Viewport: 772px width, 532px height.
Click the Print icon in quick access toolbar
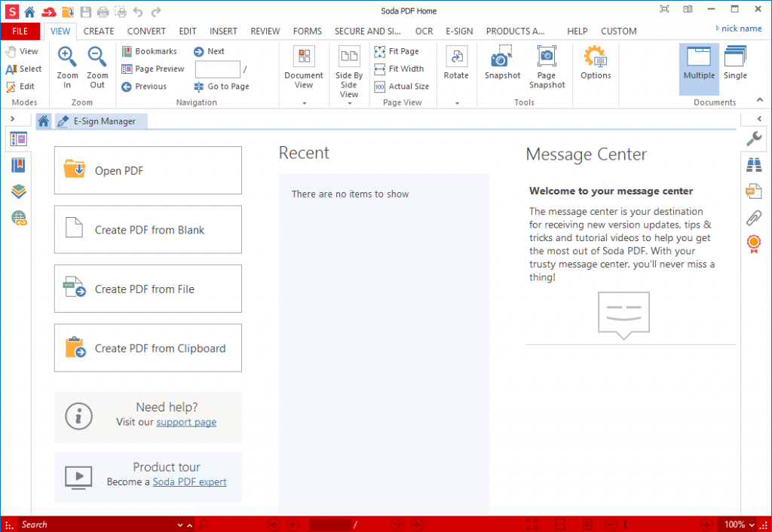tap(103, 12)
